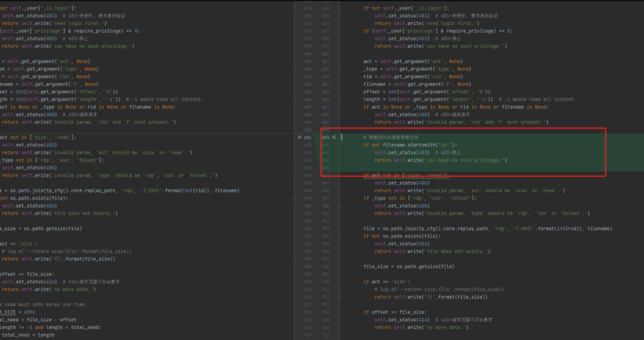Viewport: 644px width, 340px height.
Task: Click "_type not in ['rdp', 'ssh', 'telnet']:" in left pane
Action: coord(52,160)
